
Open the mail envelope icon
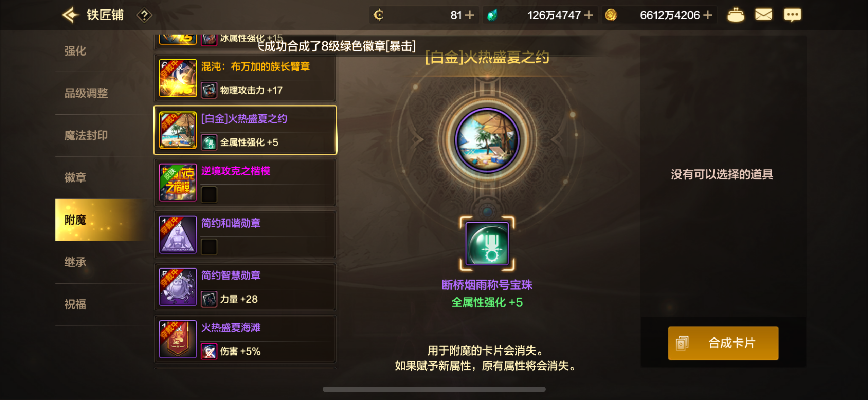[x=763, y=15]
